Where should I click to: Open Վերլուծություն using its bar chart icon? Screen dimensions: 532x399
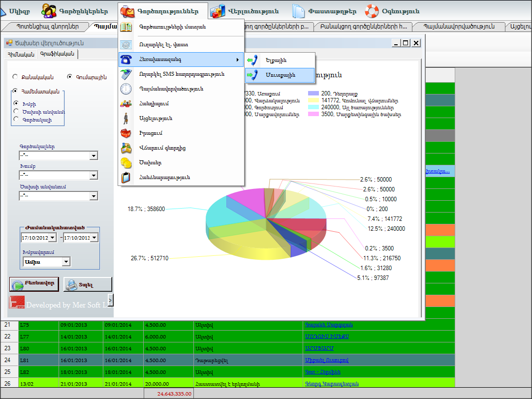218,11
